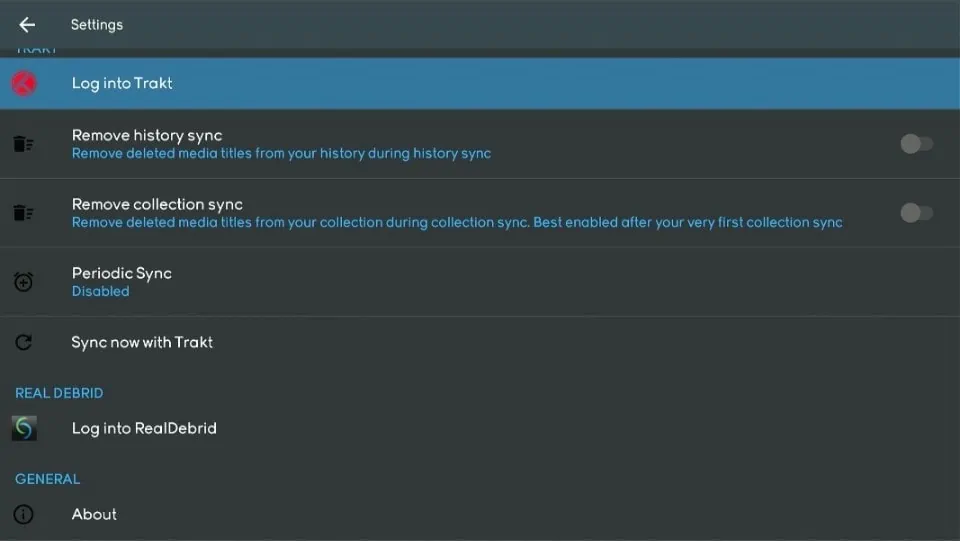Click the alarm clock Periodic Sync icon

coord(24,282)
